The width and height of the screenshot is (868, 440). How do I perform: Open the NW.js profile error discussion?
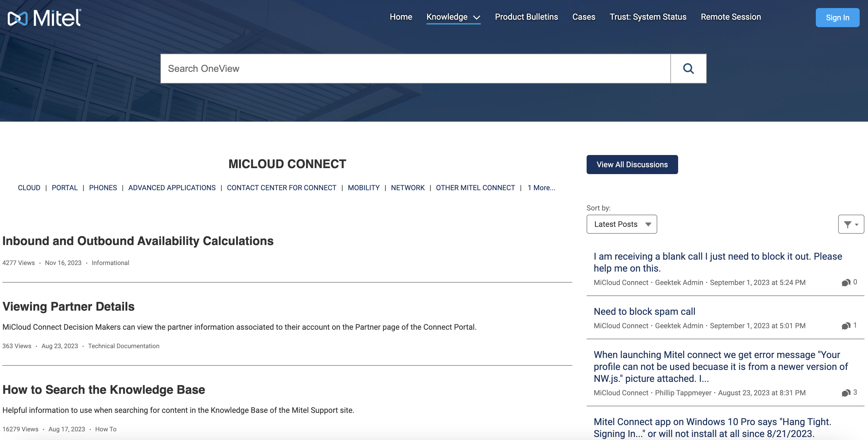tap(720, 367)
